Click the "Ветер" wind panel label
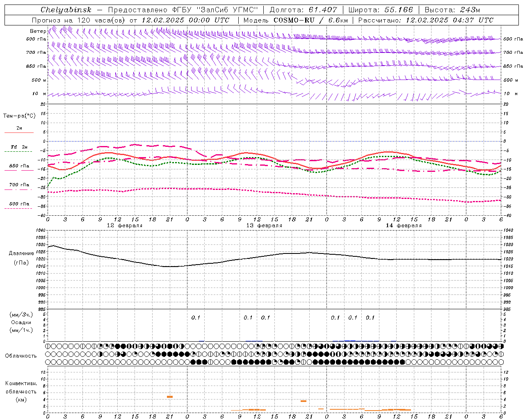The height and width of the screenshot is (420, 525). [x=38, y=31]
